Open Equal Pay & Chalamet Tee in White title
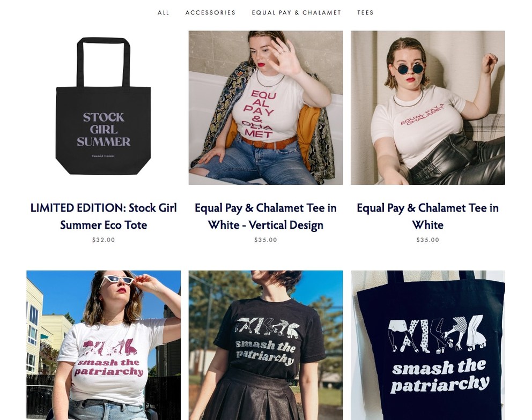The image size is (532, 420). 428,216
